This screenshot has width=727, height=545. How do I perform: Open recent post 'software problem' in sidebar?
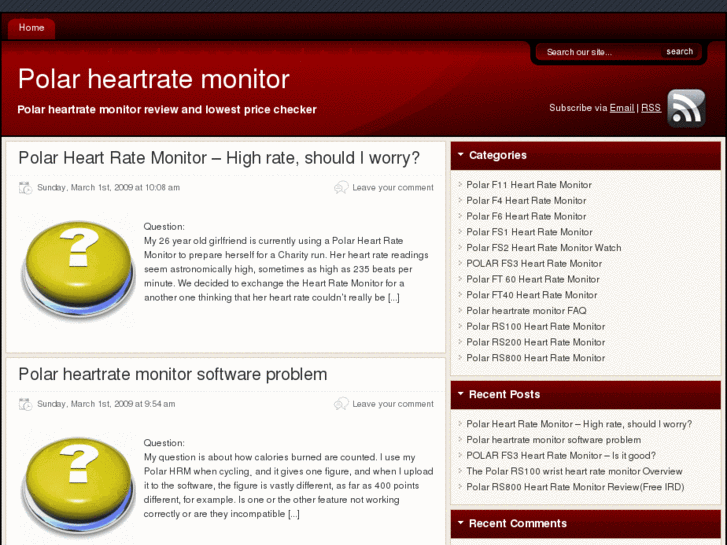(x=554, y=440)
